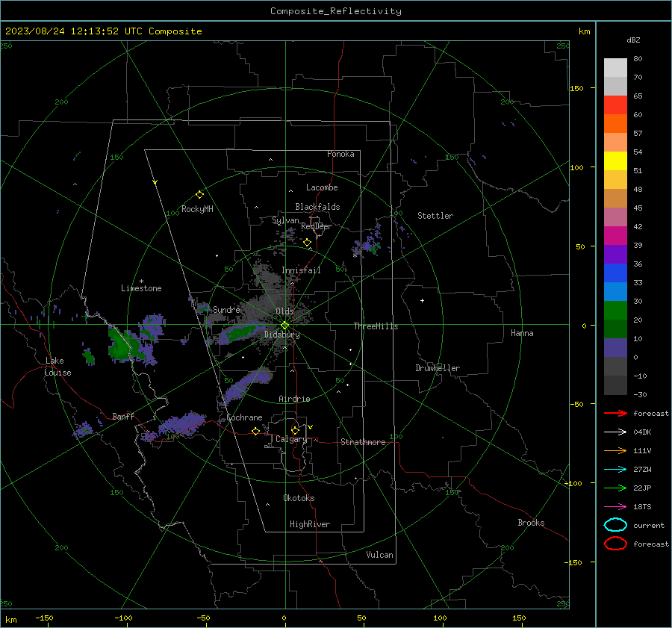Click the purple echo band northwest of Airdrie
This screenshot has width=672, height=628.
(x=248, y=385)
